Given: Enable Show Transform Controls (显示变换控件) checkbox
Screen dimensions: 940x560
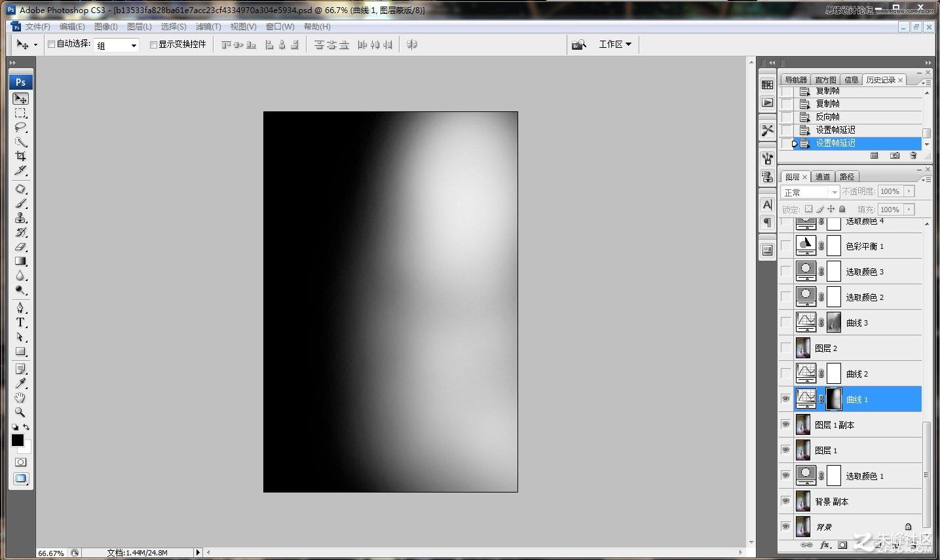Looking at the screenshot, I should point(153,45).
